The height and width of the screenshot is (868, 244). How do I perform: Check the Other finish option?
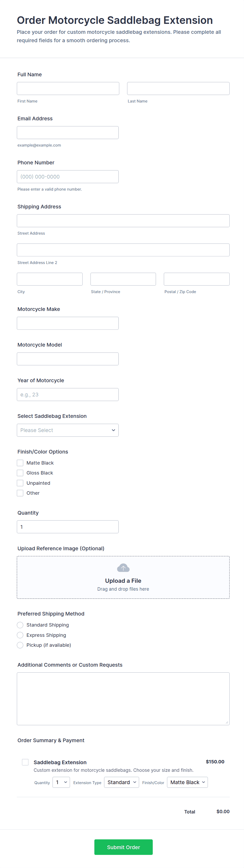coord(20,493)
